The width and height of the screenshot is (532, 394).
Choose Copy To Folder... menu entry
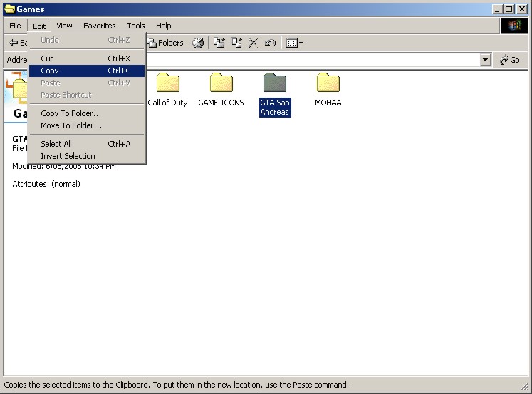click(87, 113)
